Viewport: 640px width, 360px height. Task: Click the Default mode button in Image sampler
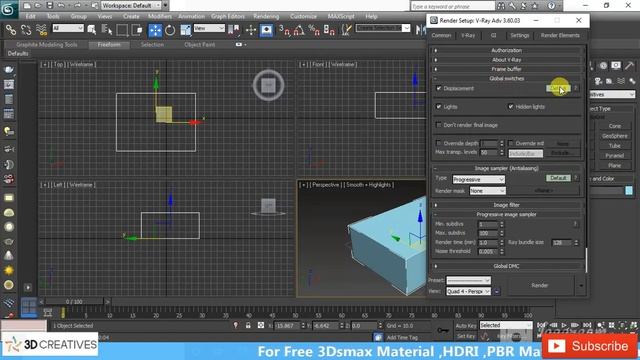558,178
